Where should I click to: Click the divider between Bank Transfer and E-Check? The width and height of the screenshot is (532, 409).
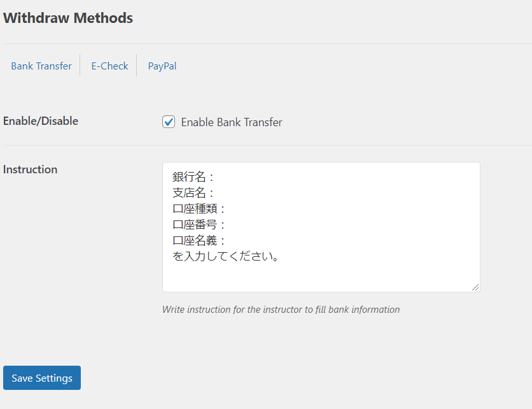point(80,66)
